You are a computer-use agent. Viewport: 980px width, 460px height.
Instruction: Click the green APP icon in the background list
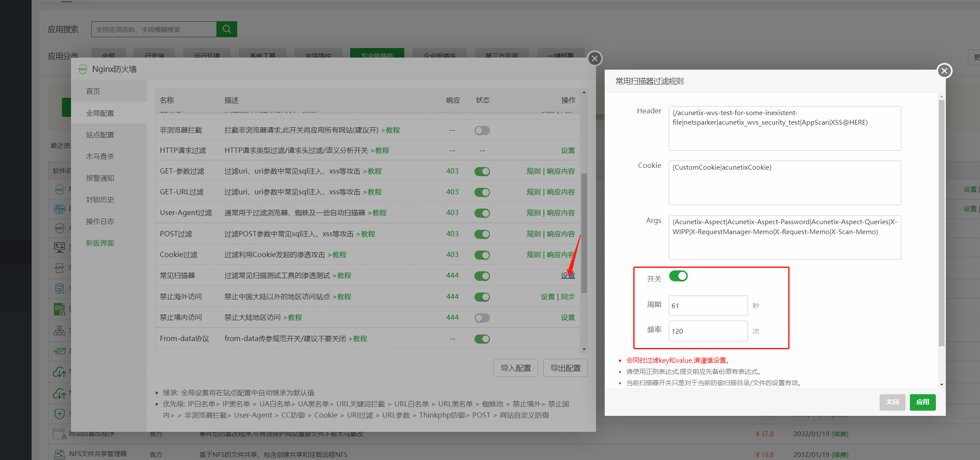coord(59,268)
